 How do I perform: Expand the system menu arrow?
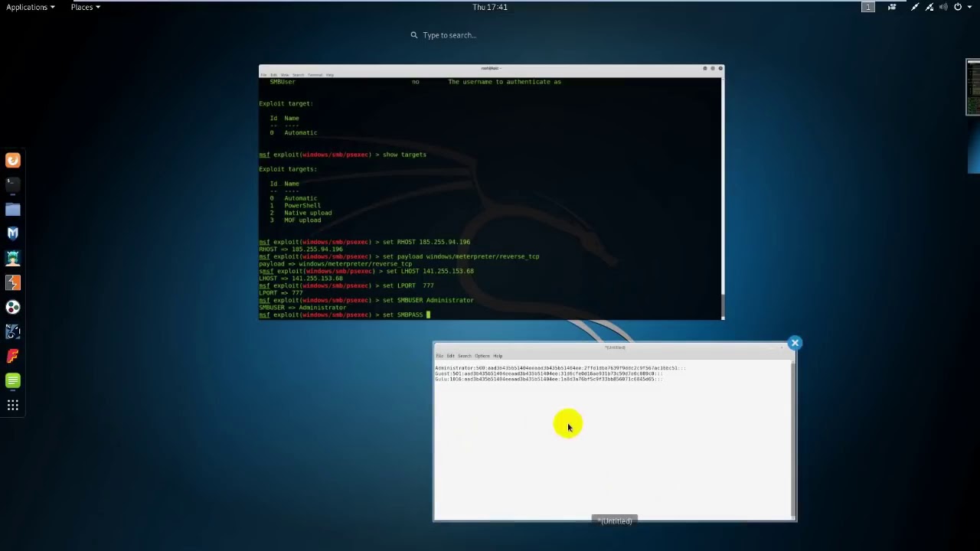click(x=969, y=7)
